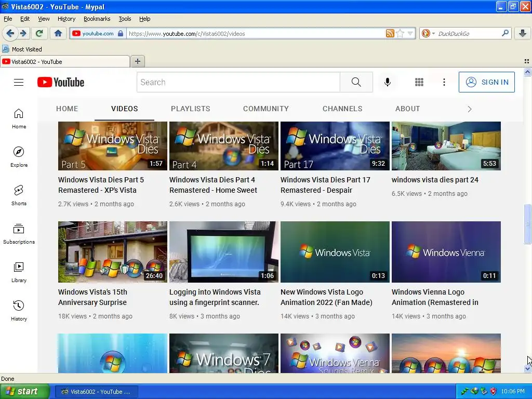This screenshot has height=399, width=532.
Task: Open a new tab with plus button
Action: pyautogui.click(x=137, y=61)
